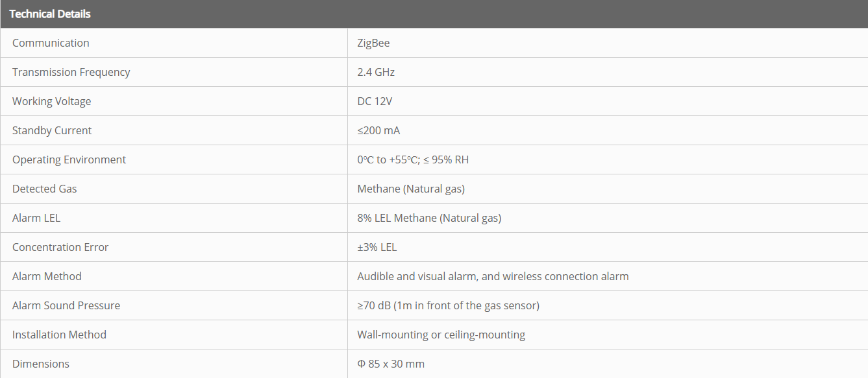
Task: Click the Alarm Sound Pressure label
Action: [66, 305]
